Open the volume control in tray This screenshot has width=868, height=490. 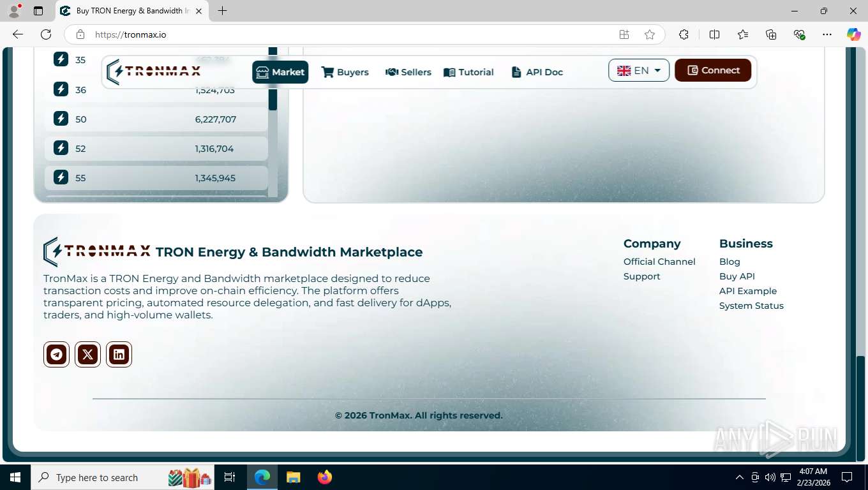pyautogui.click(x=770, y=477)
